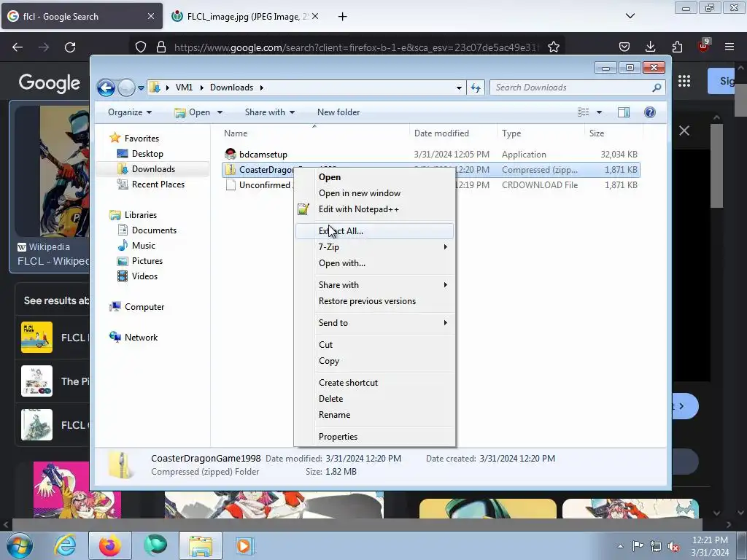Click the Explorer refresh address button
This screenshot has height=560, width=747.
pyautogui.click(x=476, y=87)
